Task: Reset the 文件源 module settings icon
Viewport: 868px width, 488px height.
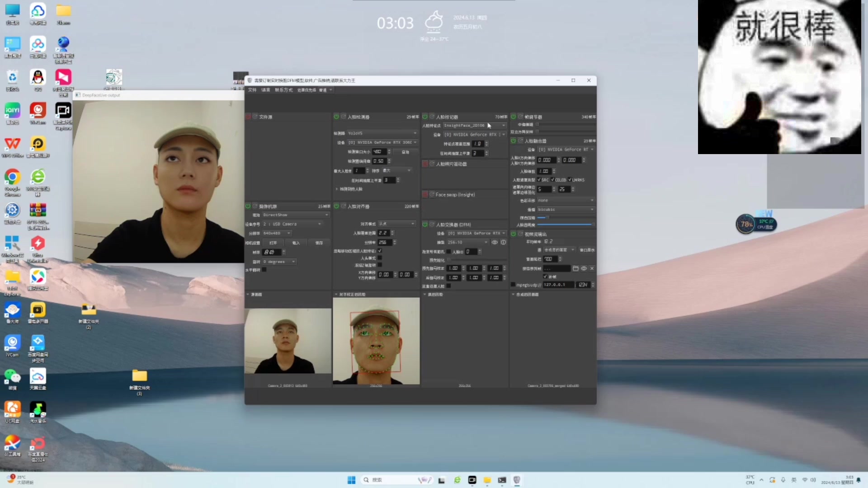Action: pyautogui.click(x=255, y=117)
